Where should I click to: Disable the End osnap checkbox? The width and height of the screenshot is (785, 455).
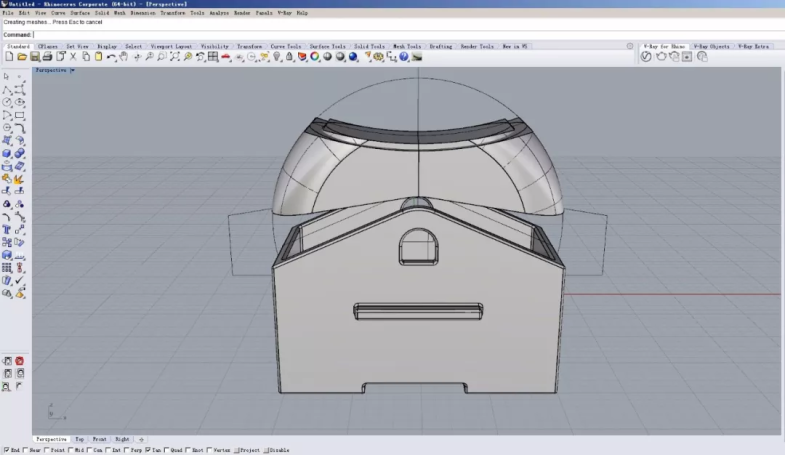pos(5,451)
